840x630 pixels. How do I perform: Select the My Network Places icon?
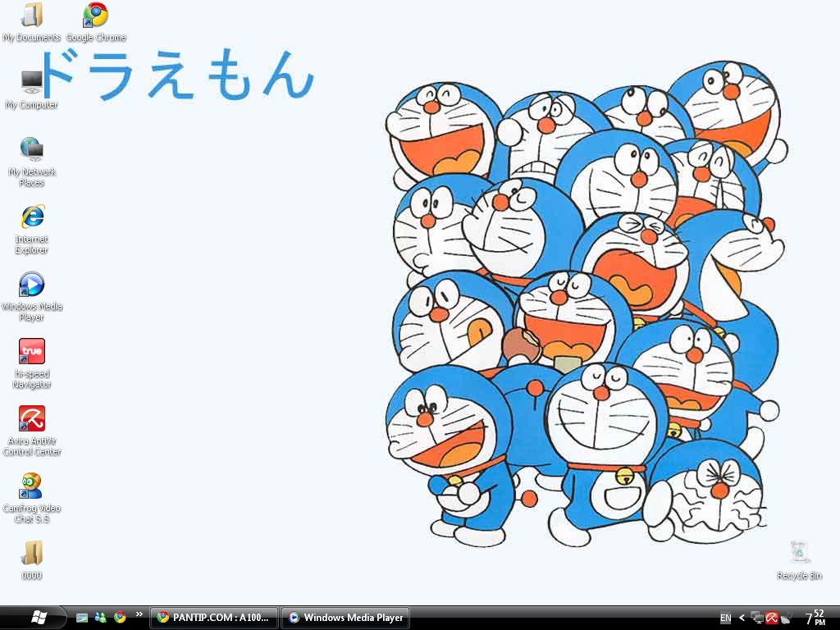point(32,162)
